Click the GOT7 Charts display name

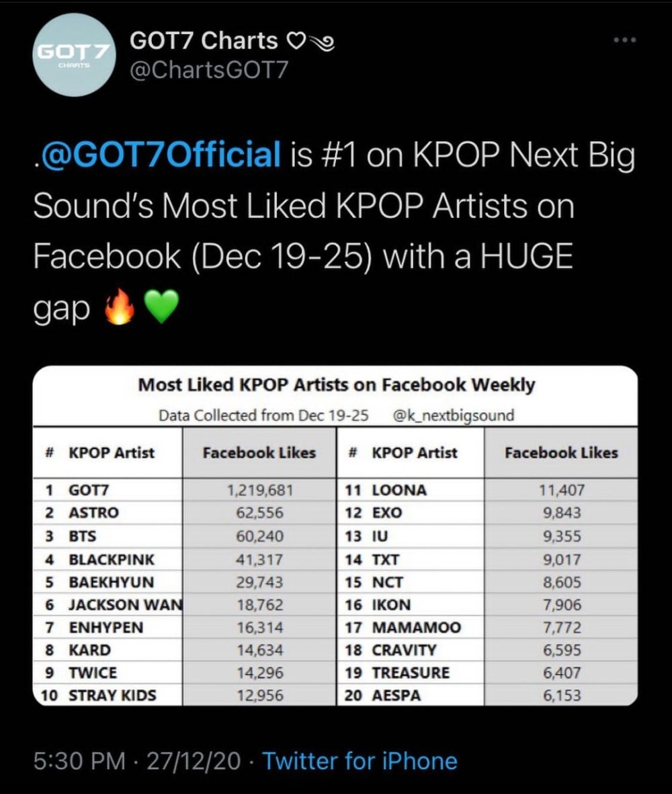tap(204, 40)
